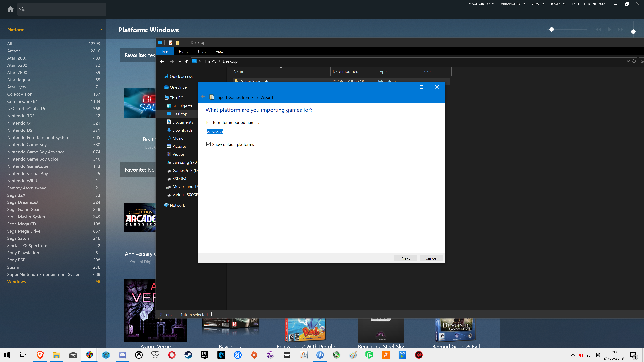
Task: Click the Cancel button
Action: click(x=431, y=258)
